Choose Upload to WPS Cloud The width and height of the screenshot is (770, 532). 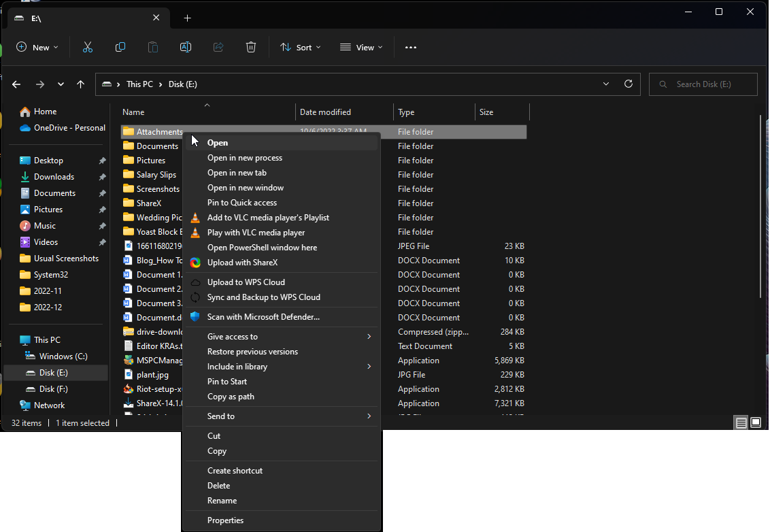[282, 282]
